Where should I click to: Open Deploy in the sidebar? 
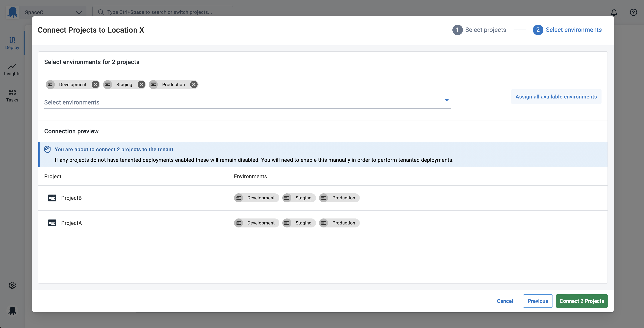coord(12,43)
